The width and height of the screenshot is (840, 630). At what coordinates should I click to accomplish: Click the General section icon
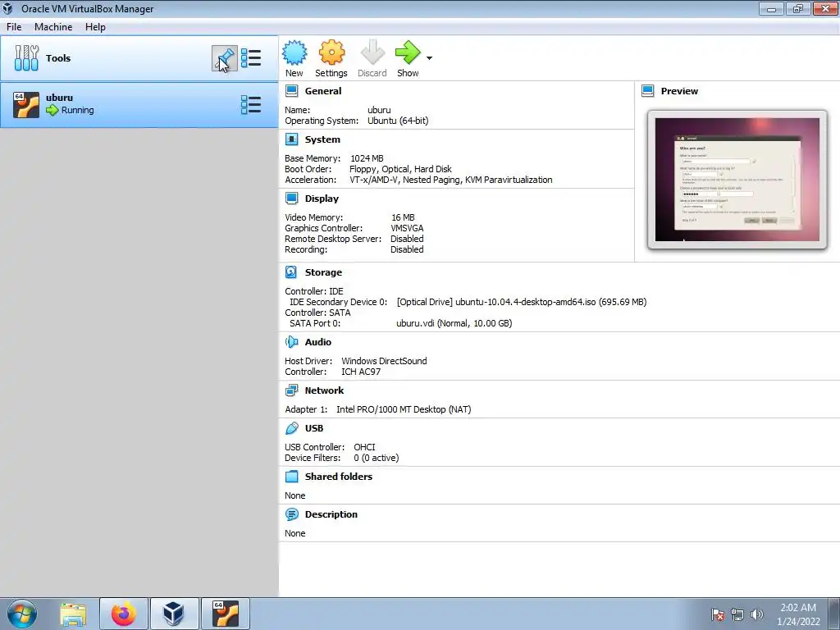click(x=291, y=91)
